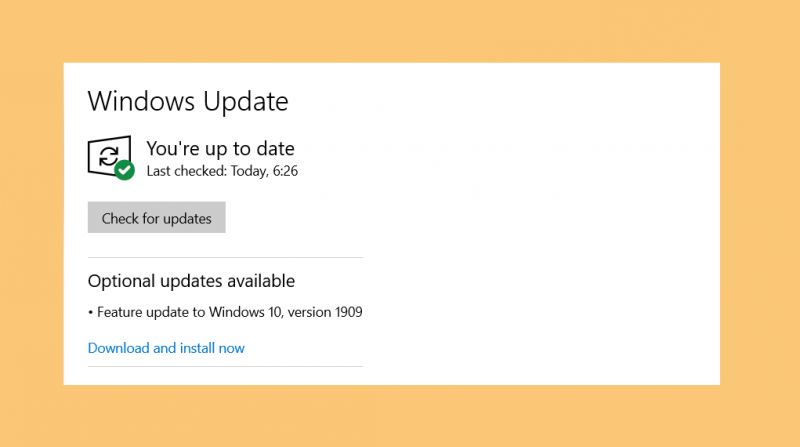Open the Download and install now link
The height and width of the screenshot is (447, 800).
point(166,348)
